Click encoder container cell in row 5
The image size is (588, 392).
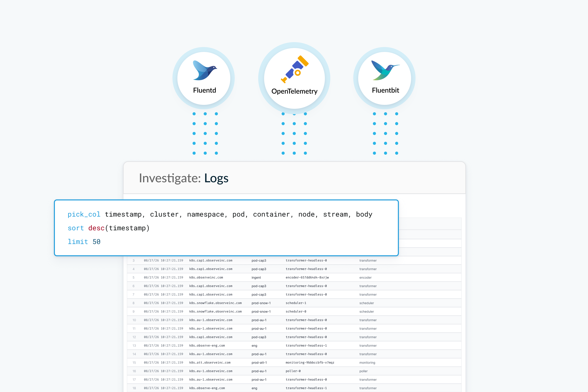coord(366,278)
